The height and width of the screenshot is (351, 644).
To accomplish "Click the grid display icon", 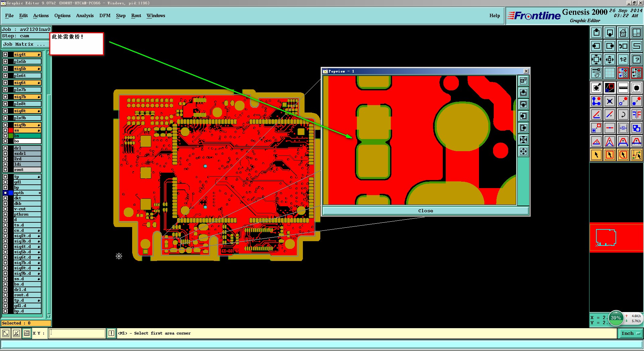I will pos(610,73).
